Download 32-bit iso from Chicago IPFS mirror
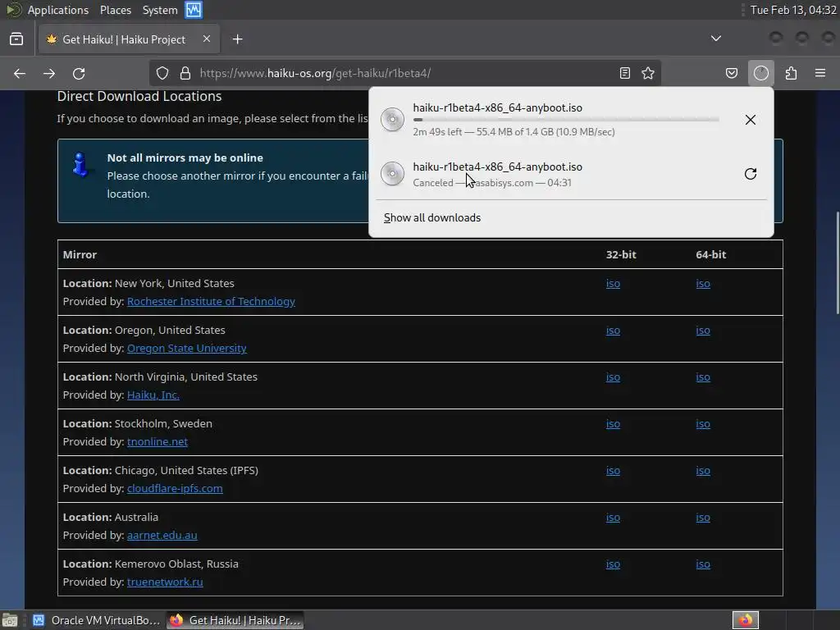The height and width of the screenshot is (630, 840). (613, 471)
